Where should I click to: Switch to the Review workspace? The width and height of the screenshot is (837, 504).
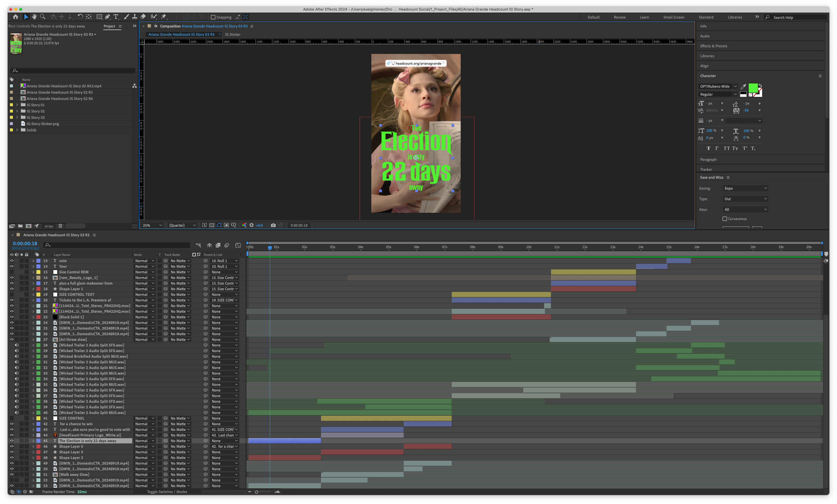[619, 17]
